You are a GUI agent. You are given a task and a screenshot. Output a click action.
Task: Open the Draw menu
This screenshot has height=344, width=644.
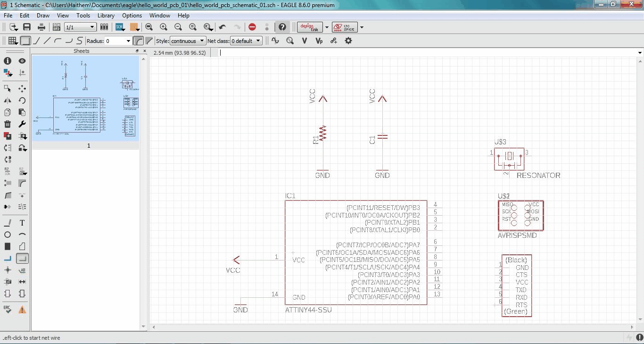pos(43,15)
